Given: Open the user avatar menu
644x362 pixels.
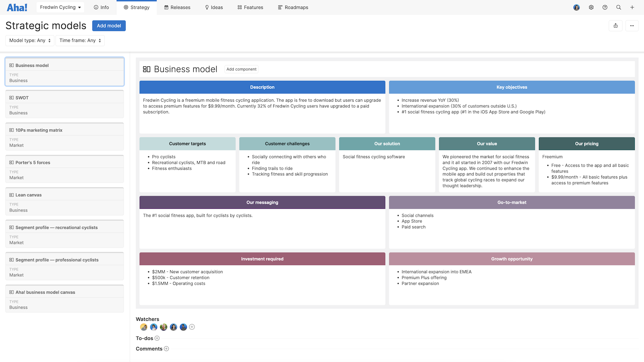Looking at the screenshot, I should coord(576,7).
